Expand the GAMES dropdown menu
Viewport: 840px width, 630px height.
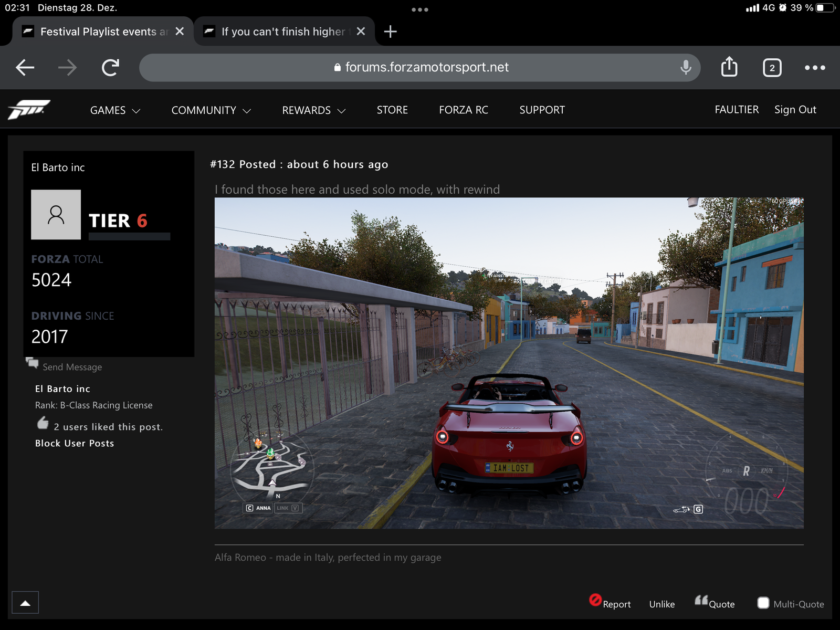[x=115, y=110]
